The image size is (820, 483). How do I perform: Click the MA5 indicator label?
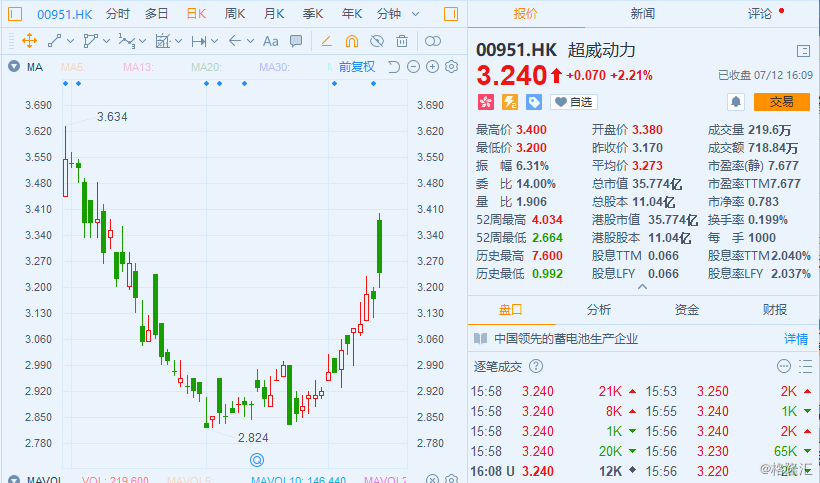pyautogui.click(x=73, y=67)
